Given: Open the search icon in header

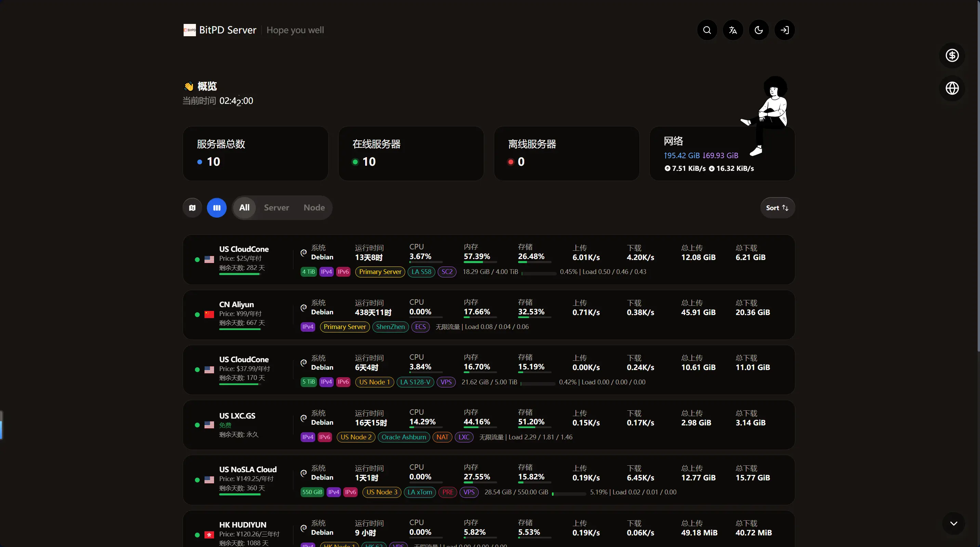Looking at the screenshot, I should point(707,30).
